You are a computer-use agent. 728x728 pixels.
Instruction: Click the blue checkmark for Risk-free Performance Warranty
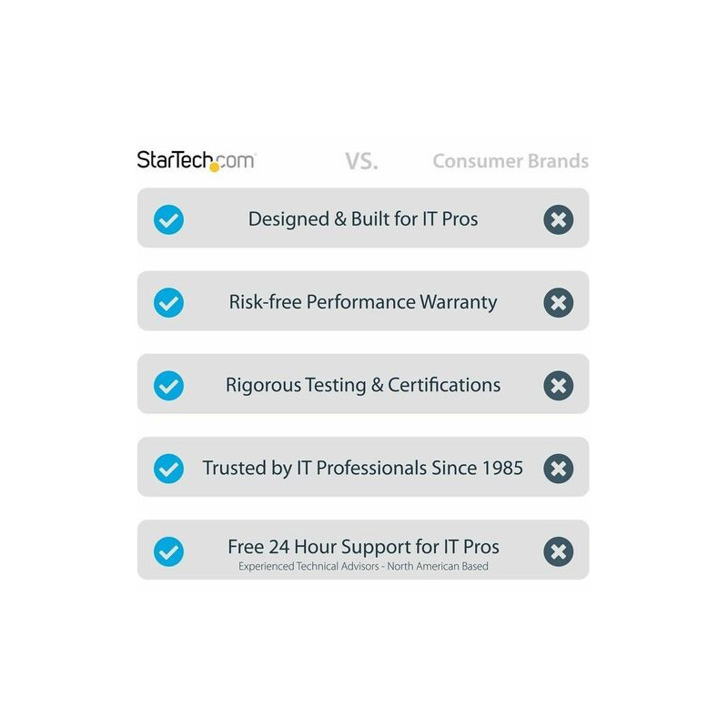point(168,302)
